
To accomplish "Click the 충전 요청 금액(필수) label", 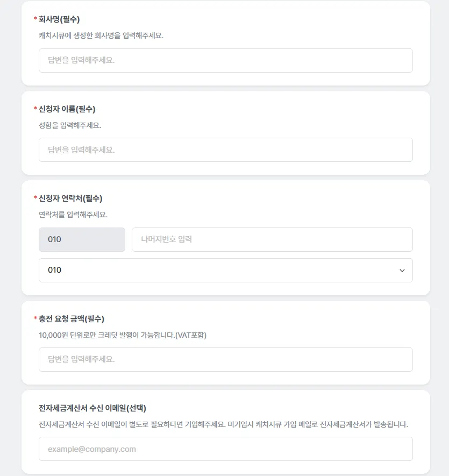I will [x=75, y=318].
